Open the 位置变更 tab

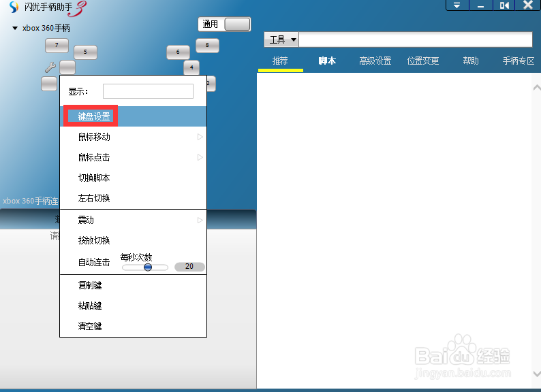[x=423, y=61]
